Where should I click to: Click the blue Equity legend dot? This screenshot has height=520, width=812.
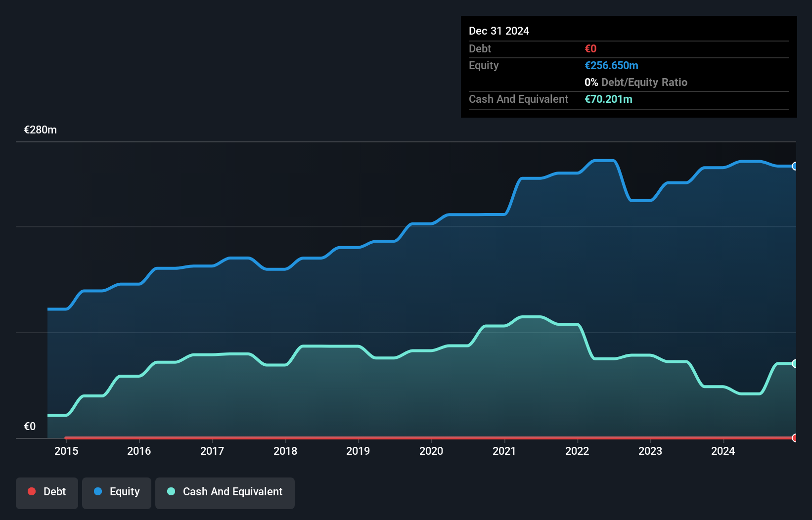tap(98, 491)
